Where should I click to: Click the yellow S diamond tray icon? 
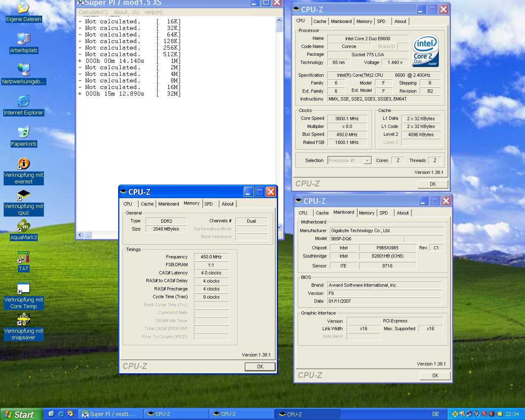454,414
